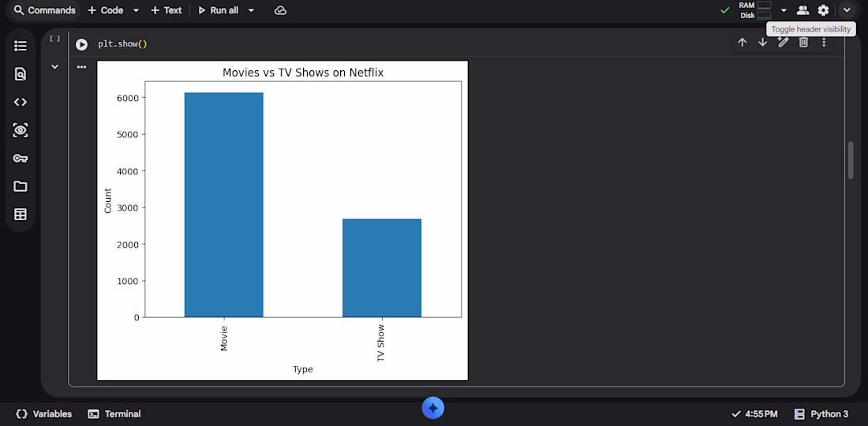Image resolution: width=868 pixels, height=426 pixels.
Task: Open the settings gear
Action: [x=824, y=10]
